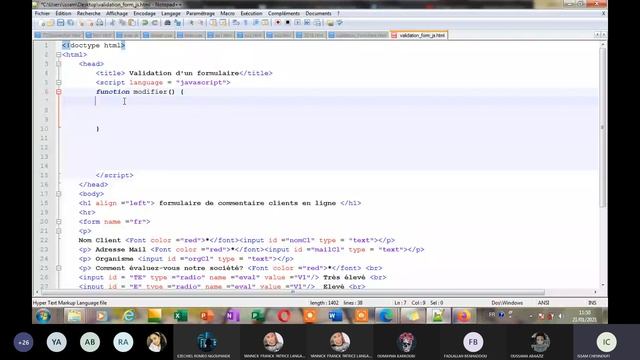Start macro recording with the red dot
Image resolution: width=640 pixels, height=360 pixels.
pos(278,23)
